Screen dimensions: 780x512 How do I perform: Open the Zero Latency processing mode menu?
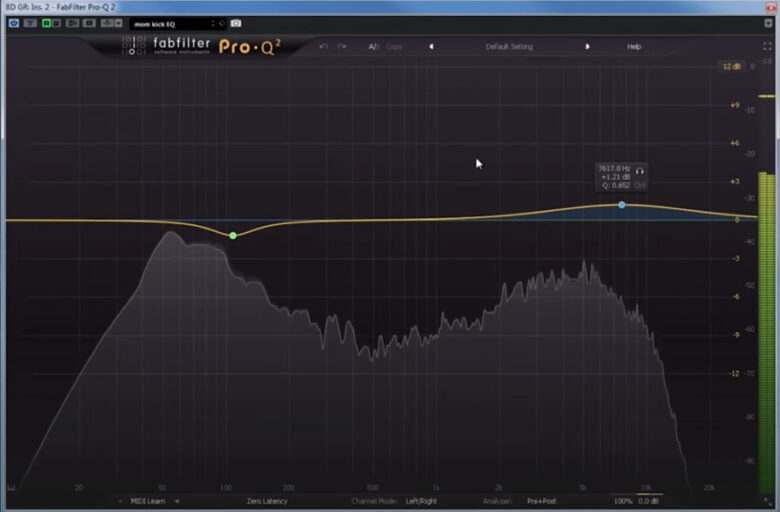click(267, 501)
